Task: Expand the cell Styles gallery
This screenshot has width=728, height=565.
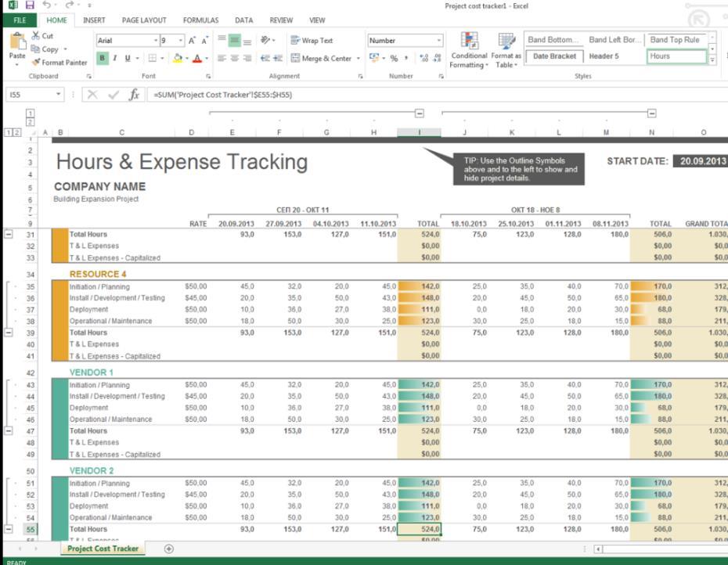Action: click(712, 60)
